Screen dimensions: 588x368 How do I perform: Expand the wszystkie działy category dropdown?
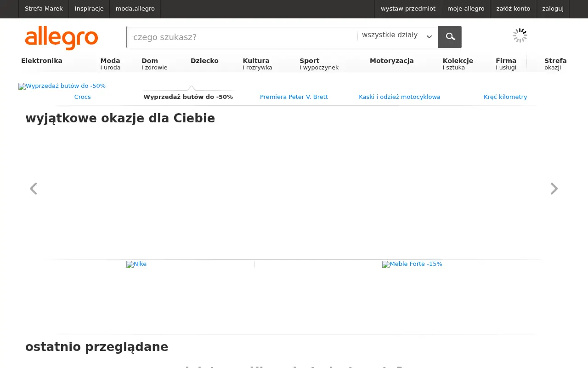pyautogui.click(x=397, y=36)
